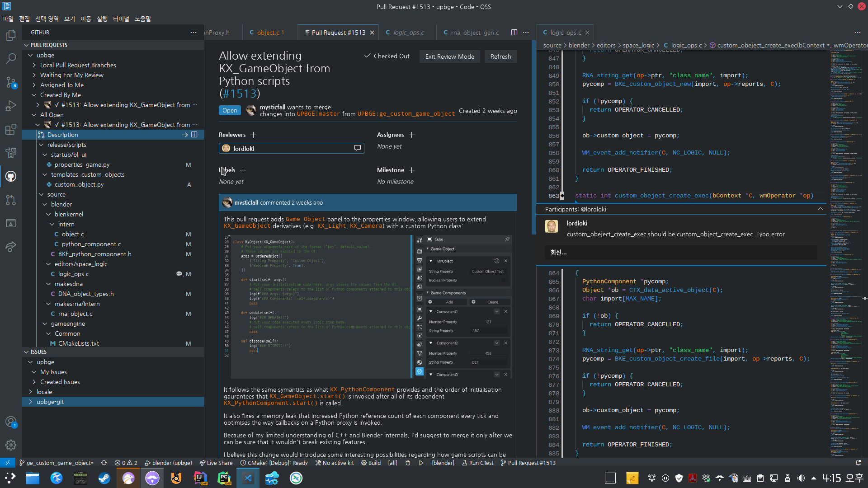This screenshot has width=868, height=488.
Task: Open the Extensions view
Action: click(11, 129)
